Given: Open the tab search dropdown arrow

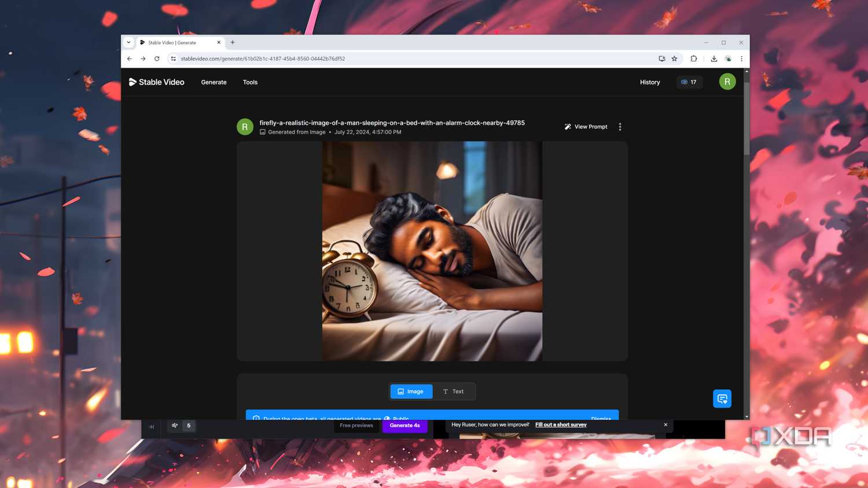Looking at the screenshot, I should (128, 42).
